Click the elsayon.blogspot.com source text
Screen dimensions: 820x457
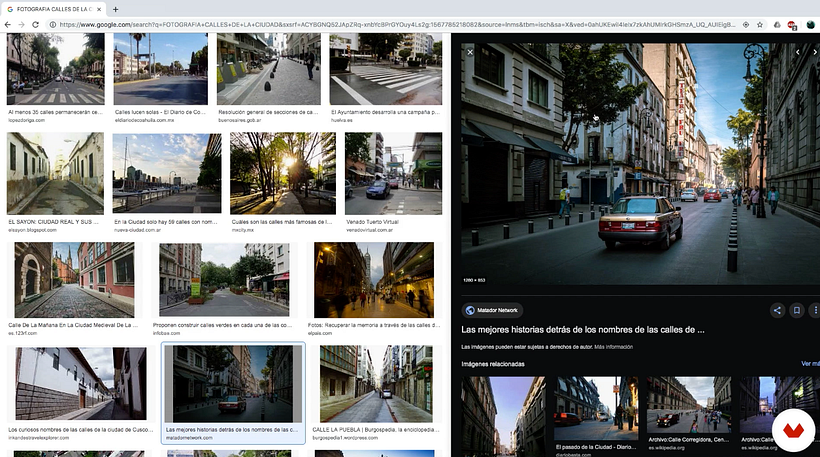click(32, 230)
